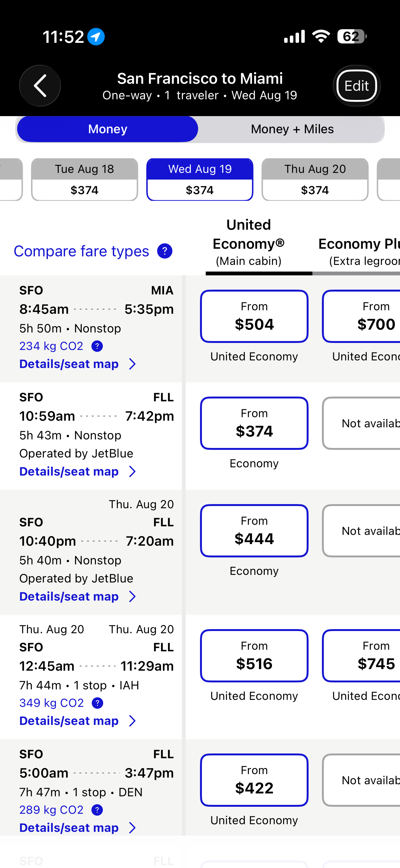400x868 pixels.
Task: Open the Compare fare types help icon
Action: [164, 251]
